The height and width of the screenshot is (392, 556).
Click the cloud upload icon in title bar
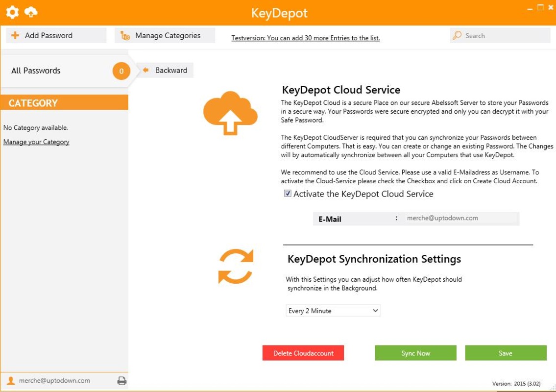coord(30,11)
